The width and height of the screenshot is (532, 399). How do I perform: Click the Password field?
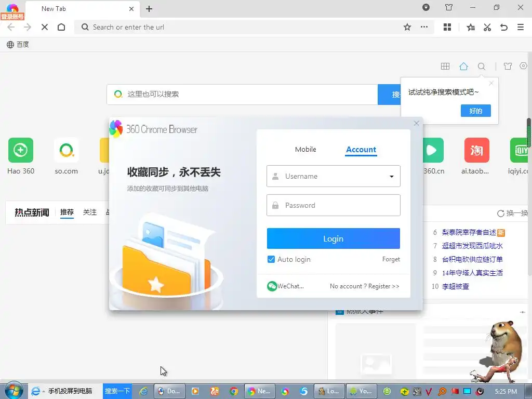[334, 205]
